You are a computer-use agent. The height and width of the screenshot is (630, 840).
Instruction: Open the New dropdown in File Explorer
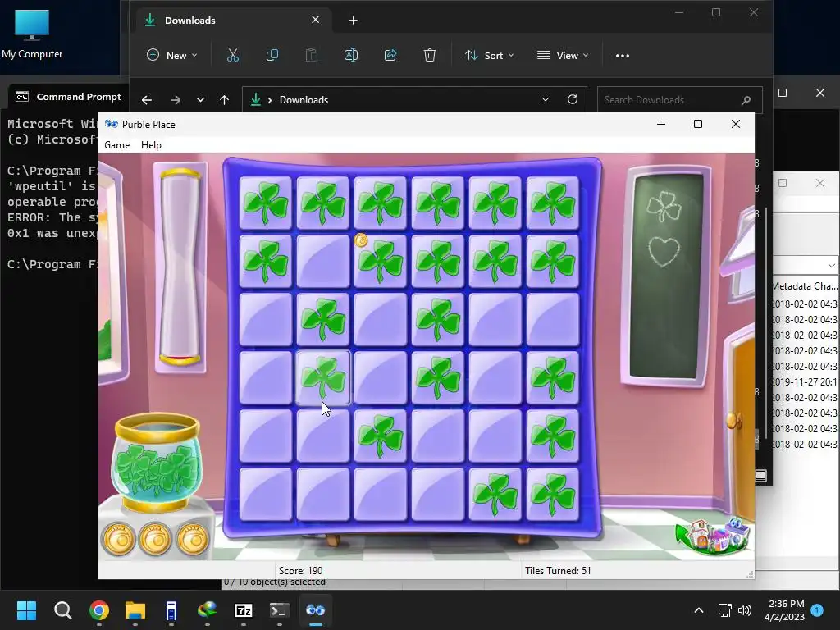pyautogui.click(x=172, y=55)
